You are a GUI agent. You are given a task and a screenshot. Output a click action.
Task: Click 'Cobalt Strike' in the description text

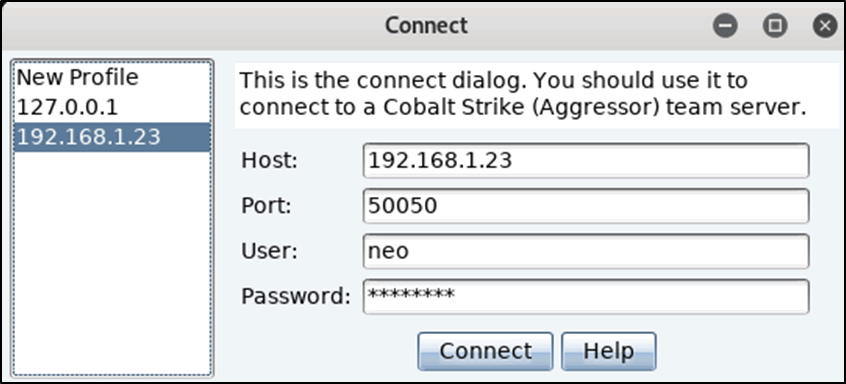[x=426, y=108]
